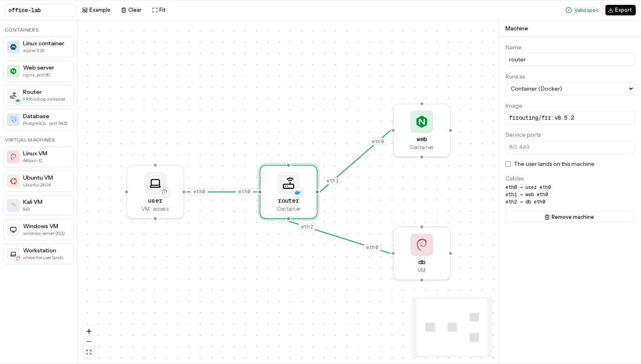Screen dimensions: 641x364
Task: Load the Example topology
Action: (x=96, y=10)
